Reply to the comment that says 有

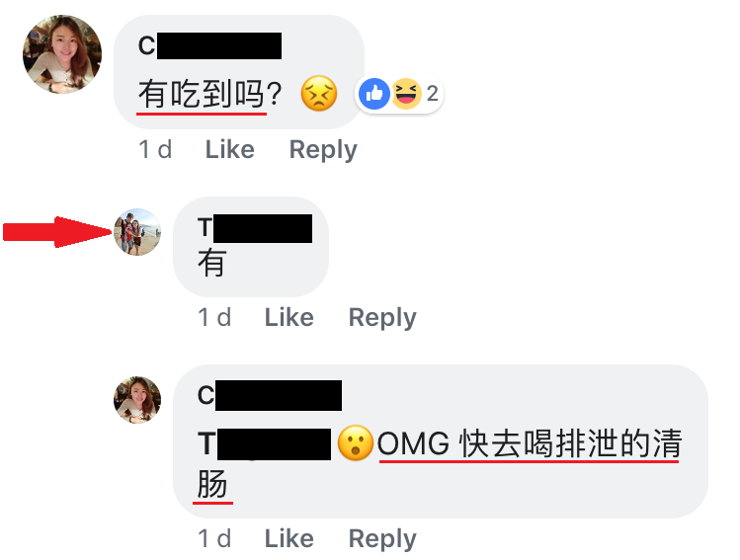point(382,317)
